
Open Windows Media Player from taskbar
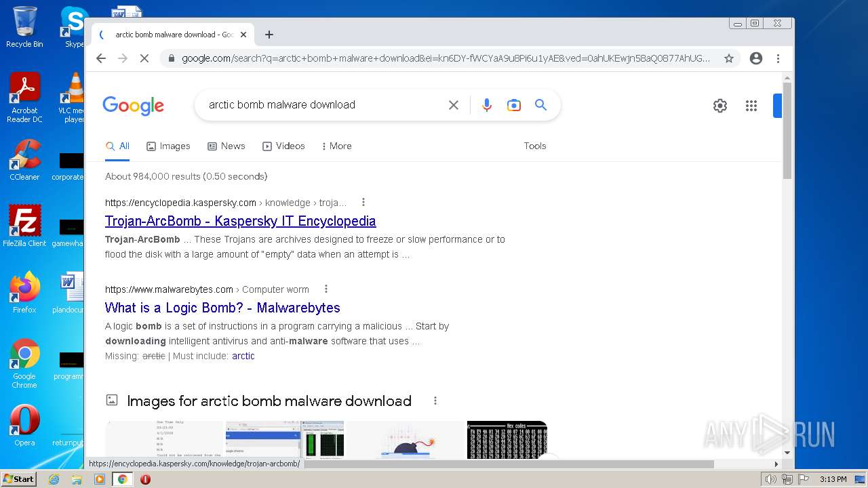100,479
